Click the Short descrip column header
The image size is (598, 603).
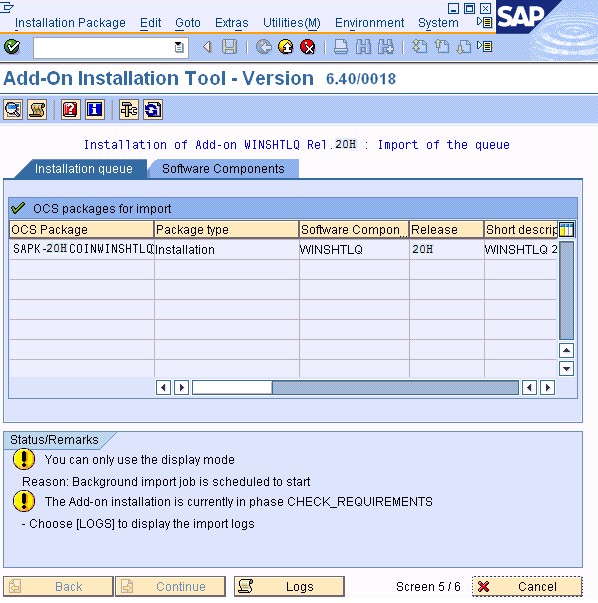click(x=521, y=230)
